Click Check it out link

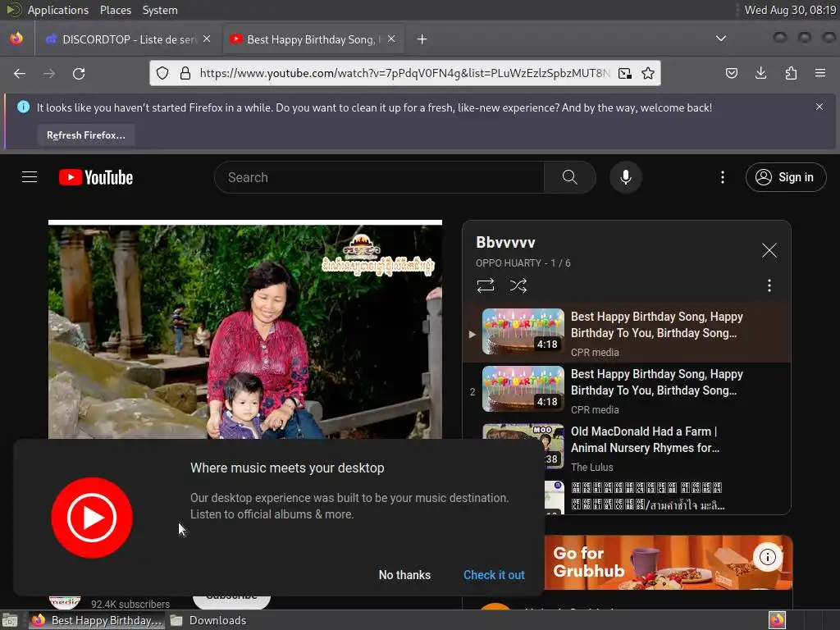click(494, 575)
